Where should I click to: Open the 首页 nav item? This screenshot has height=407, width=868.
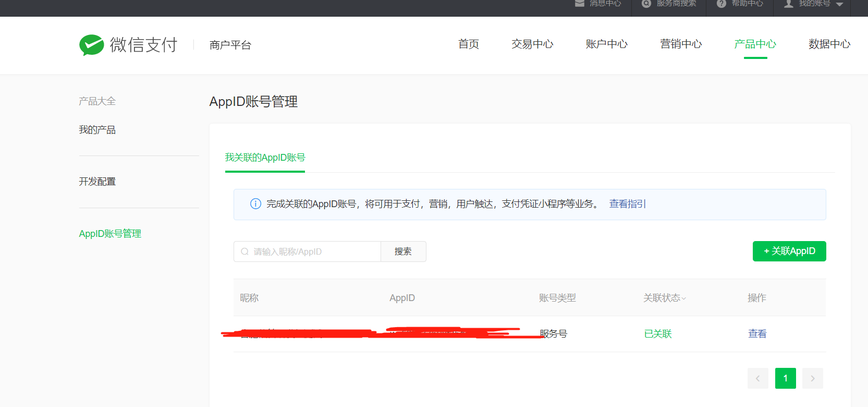[469, 44]
